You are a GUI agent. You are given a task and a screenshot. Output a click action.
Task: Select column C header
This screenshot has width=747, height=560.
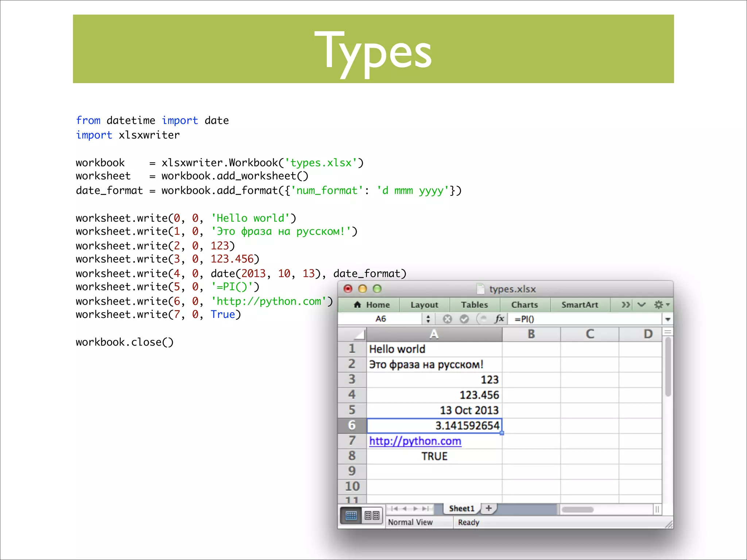pos(590,334)
